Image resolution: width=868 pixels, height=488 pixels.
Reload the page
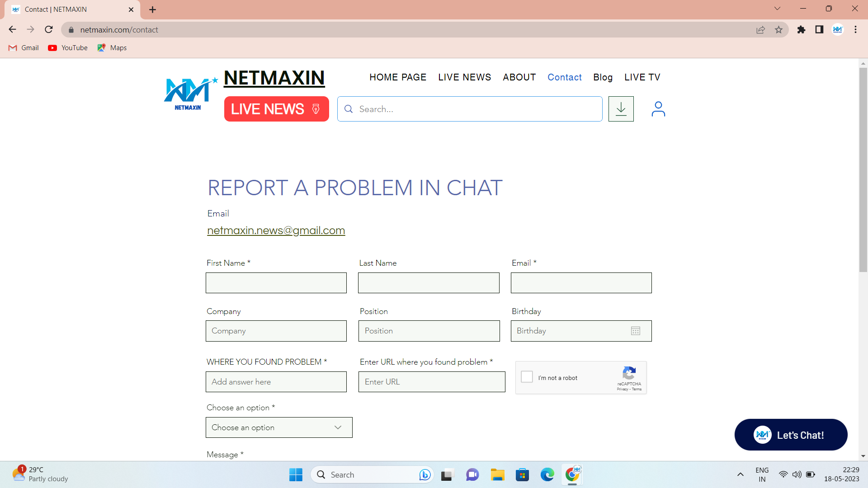click(x=49, y=30)
